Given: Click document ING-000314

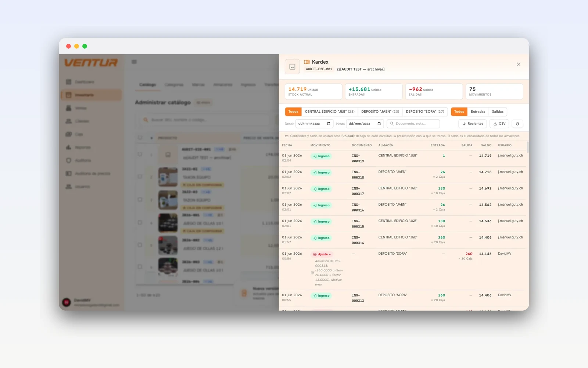Looking at the screenshot, I should [358, 240].
